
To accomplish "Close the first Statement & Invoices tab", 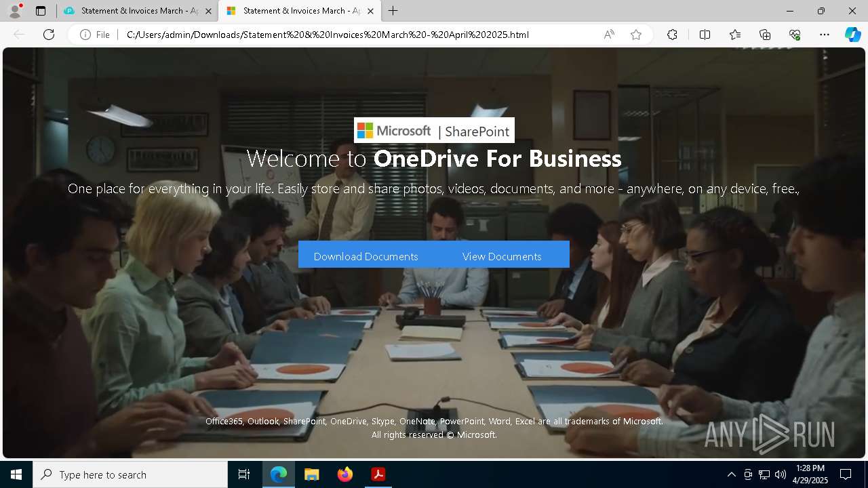I will tap(208, 11).
